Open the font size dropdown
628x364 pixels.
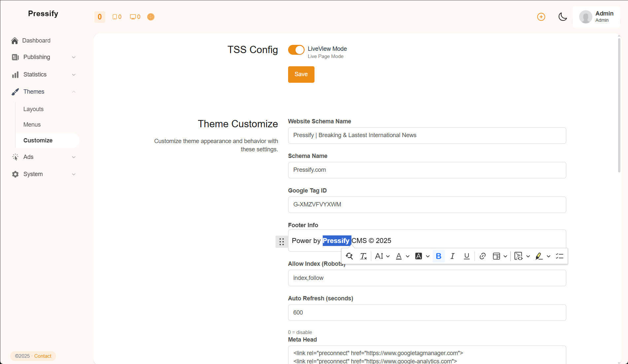coord(382,256)
